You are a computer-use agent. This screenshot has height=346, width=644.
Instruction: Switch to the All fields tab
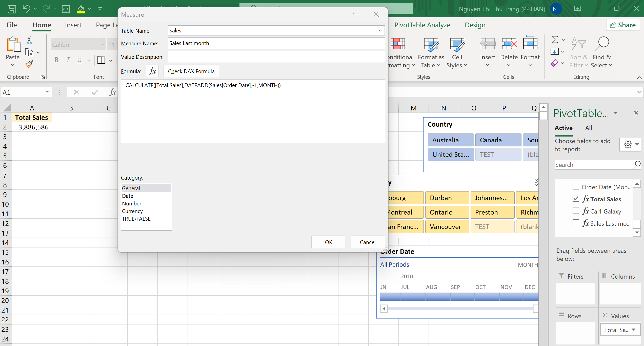click(588, 128)
